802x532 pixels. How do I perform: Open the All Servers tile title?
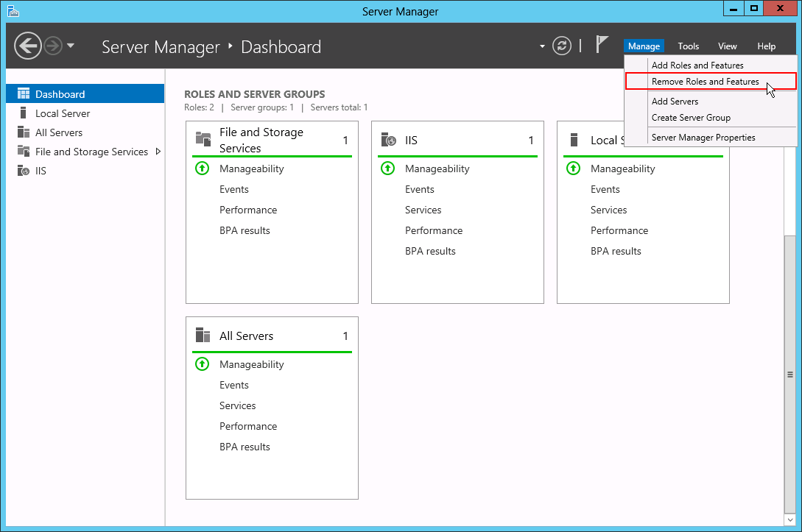[x=247, y=336]
